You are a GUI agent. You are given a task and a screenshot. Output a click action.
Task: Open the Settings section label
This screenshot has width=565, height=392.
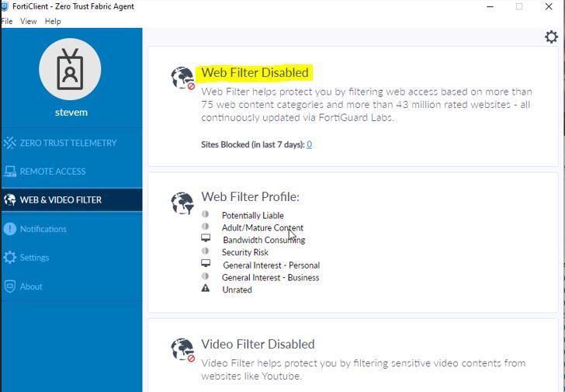[34, 258]
